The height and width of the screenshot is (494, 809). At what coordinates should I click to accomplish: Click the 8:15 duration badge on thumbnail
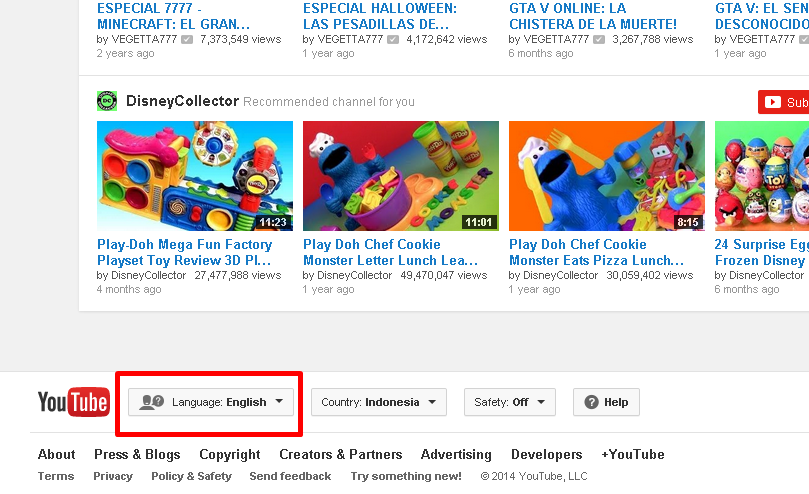(688, 222)
